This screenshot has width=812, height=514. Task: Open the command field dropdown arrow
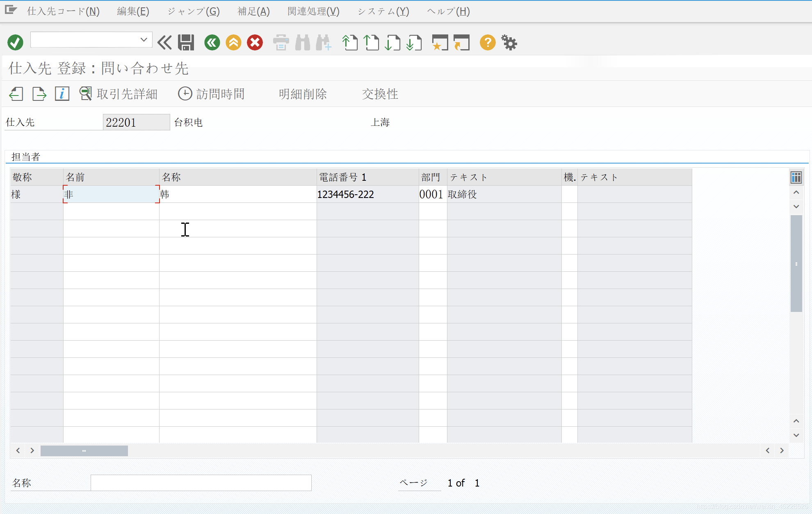click(144, 40)
